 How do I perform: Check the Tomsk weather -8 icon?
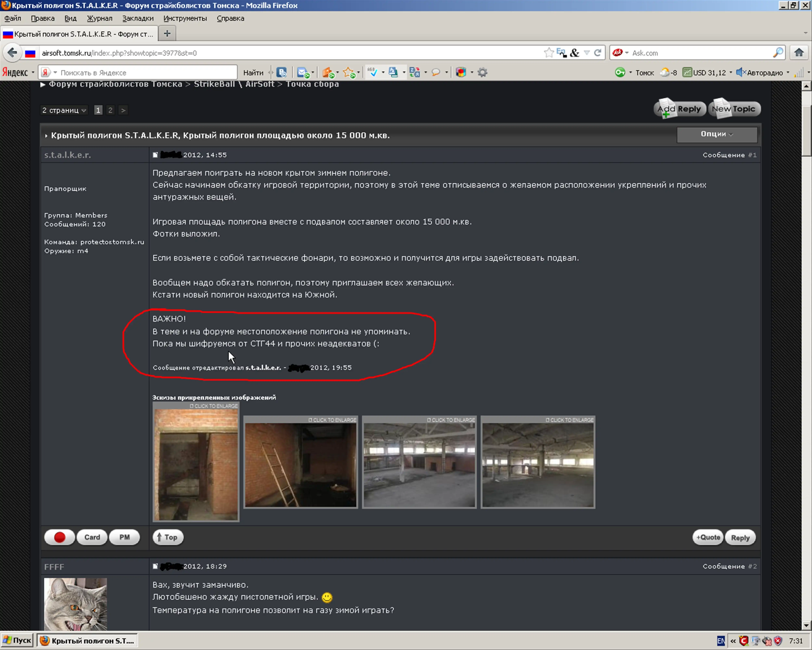tap(668, 72)
